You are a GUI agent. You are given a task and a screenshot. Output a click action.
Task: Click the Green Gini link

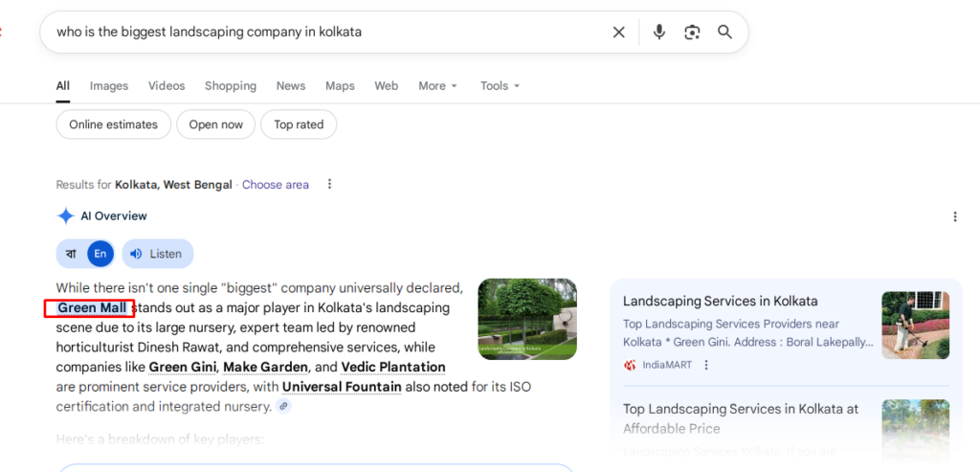click(183, 367)
